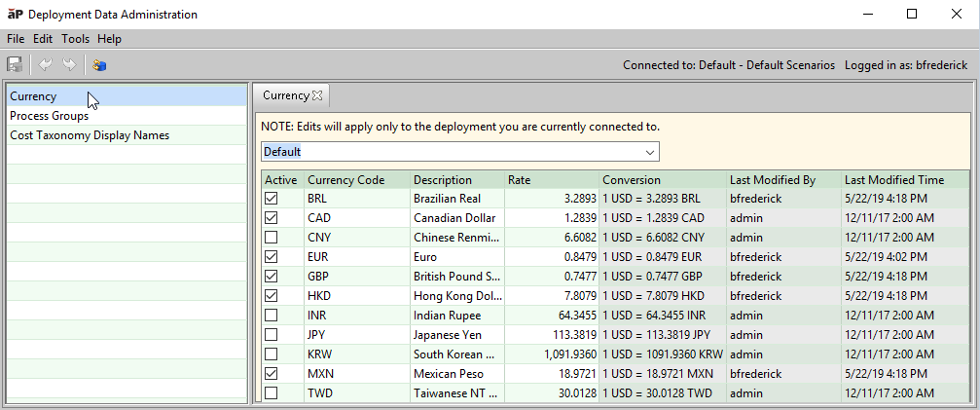
Task: Select Cost Taxonomy Display Names item
Action: point(90,135)
